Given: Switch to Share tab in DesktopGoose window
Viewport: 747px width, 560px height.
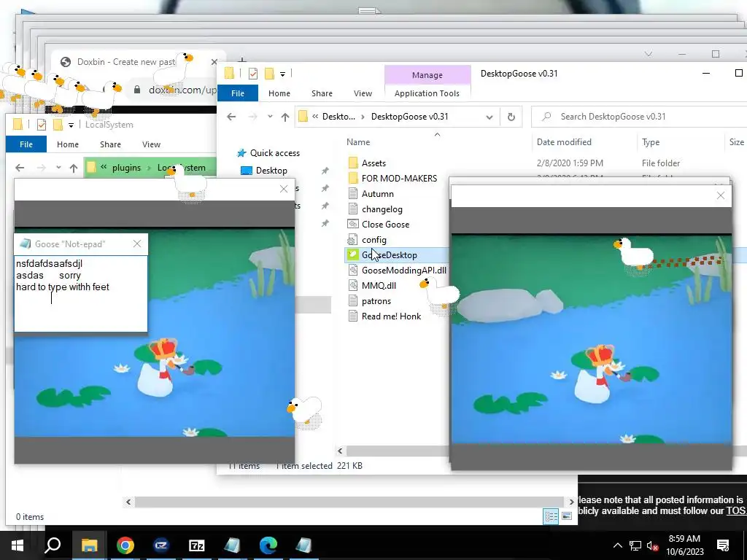Looking at the screenshot, I should (322, 93).
